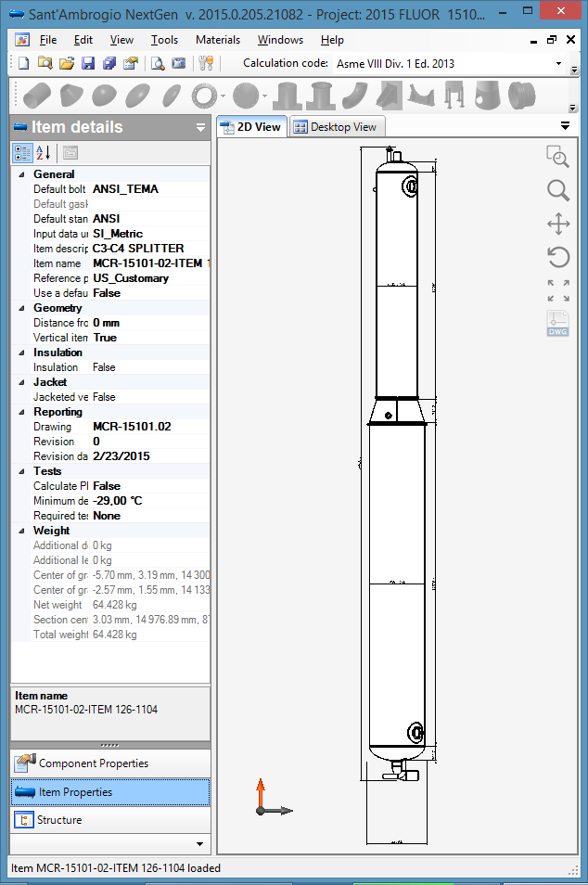Select the pan move arrows tool
The image size is (588, 885).
pyautogui.click(x=558, y=224)
